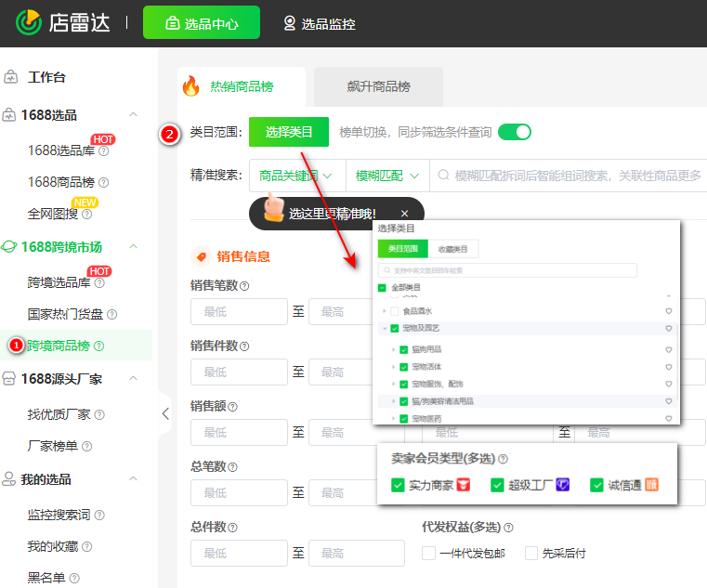707x588 pixels.
Task: Click help icon beside 厂家榜单
Action: pyautogui.click(x=87, y=446)
